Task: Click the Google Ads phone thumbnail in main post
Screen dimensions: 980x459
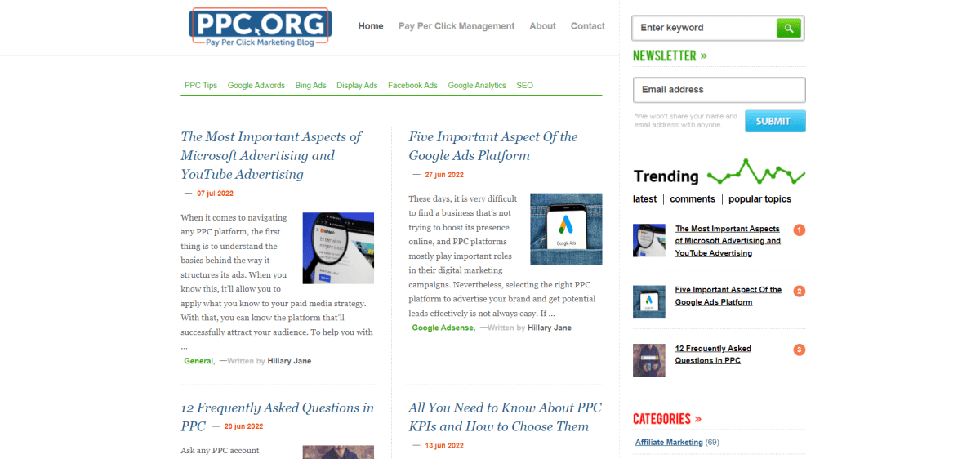Action: tap(566, 229)
